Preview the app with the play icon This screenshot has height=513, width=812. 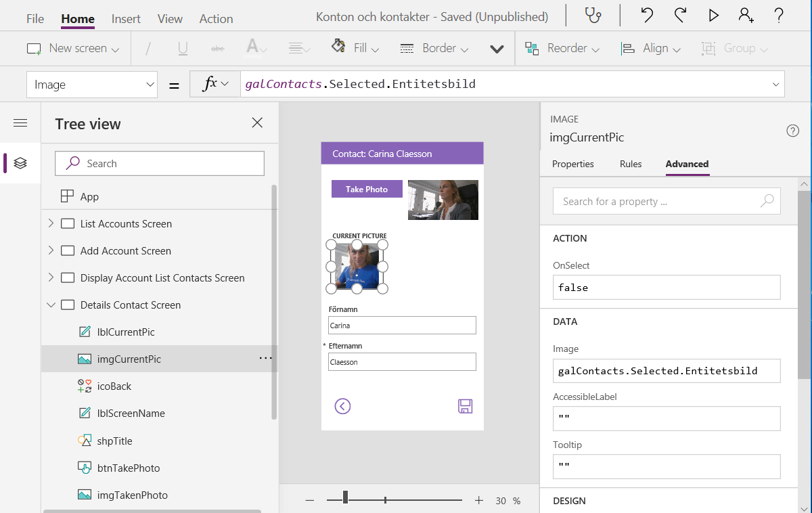[x=713, y=14]
